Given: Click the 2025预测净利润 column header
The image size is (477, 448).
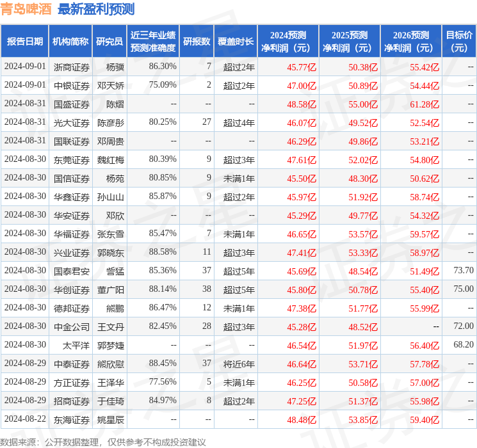Looking at the screenshot, I should pyautogui.click(x=350, y=42).
